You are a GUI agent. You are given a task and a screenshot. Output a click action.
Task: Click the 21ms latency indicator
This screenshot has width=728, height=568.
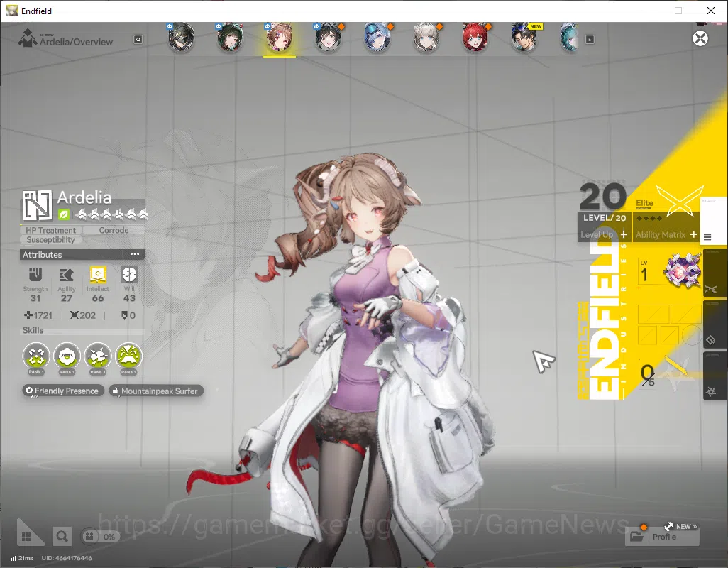point(22,558)
